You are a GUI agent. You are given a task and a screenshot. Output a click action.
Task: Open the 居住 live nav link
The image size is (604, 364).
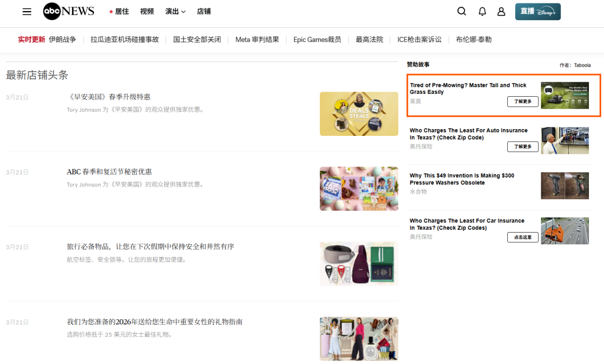(x=119, y=12)
